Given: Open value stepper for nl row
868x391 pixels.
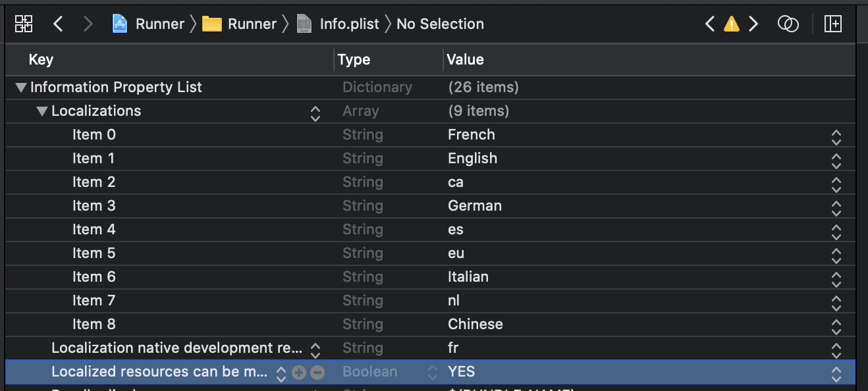Looking at the screenshot, I should (836, 303).
